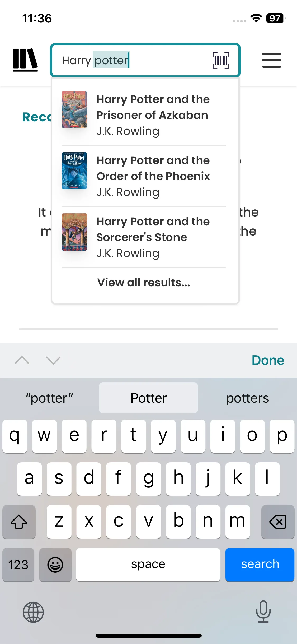Screen dimensions: 297x644
Task: Tap the emoji keyboard key
Action: coord(55,565)
